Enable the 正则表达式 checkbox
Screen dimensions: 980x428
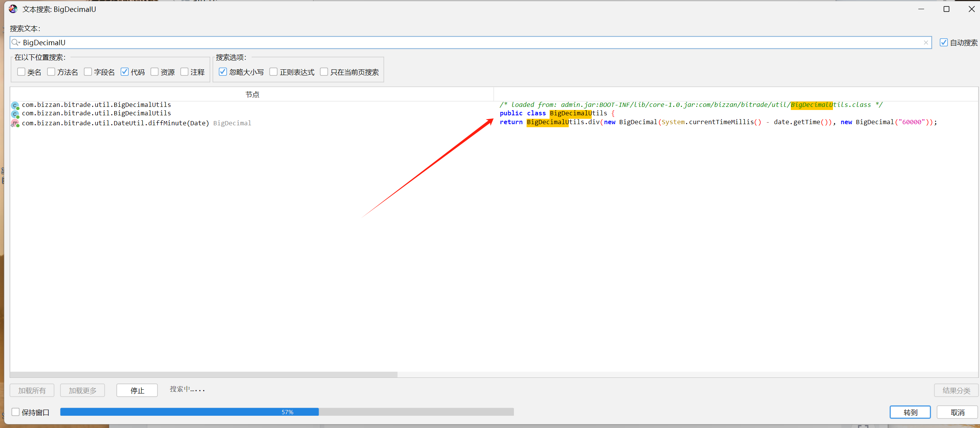[273, 72]
